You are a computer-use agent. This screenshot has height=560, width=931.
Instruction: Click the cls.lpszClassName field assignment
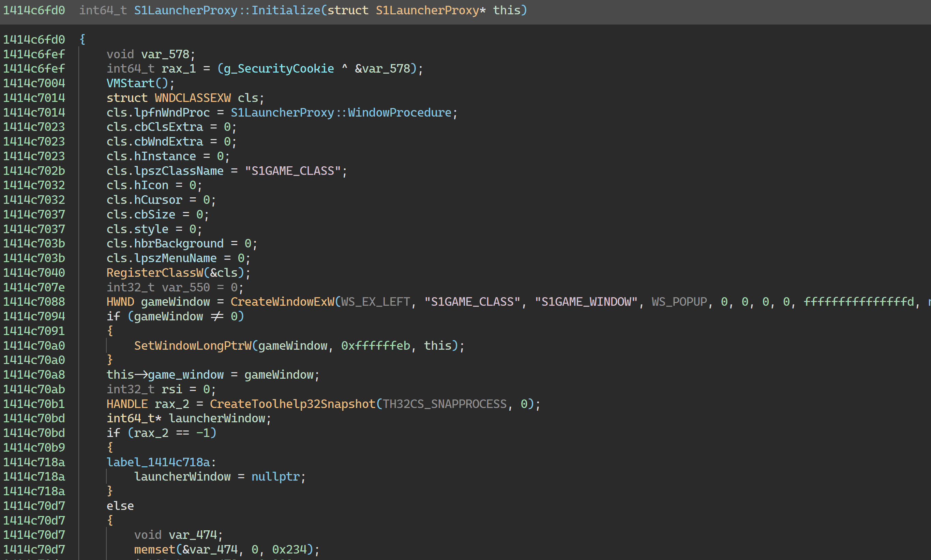click(x=165, y=171)
